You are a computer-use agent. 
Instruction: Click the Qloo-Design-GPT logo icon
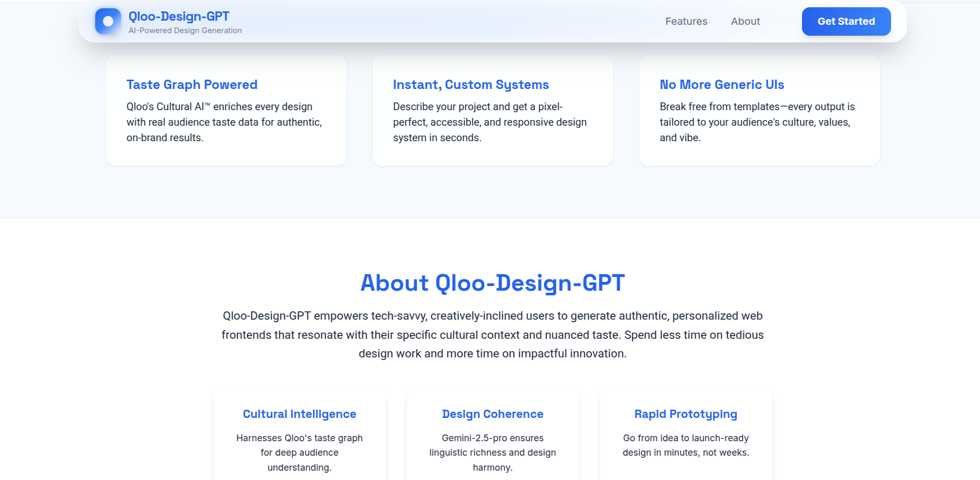(x=108, y=21)
